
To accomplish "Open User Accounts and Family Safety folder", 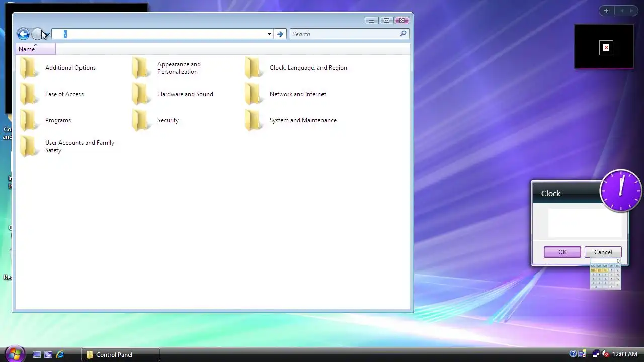I will coord(67,146).
